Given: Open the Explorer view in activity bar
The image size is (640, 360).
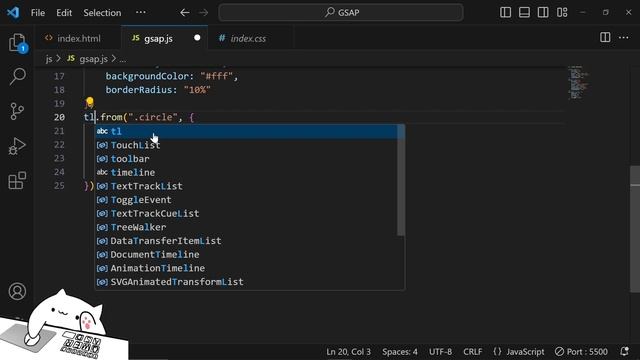Looking at the screenshot, I should click(17, 42).
